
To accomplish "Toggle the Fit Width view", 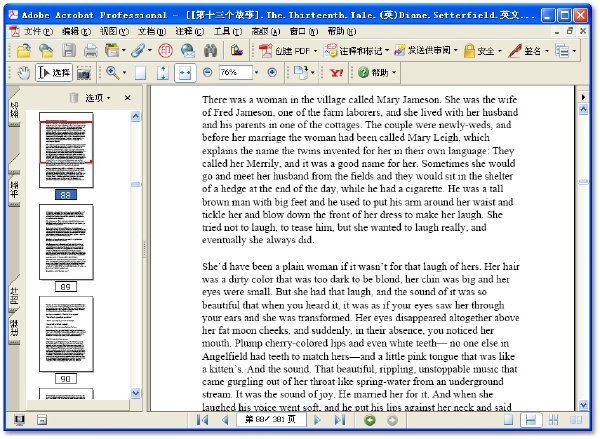I will (185, 73).
